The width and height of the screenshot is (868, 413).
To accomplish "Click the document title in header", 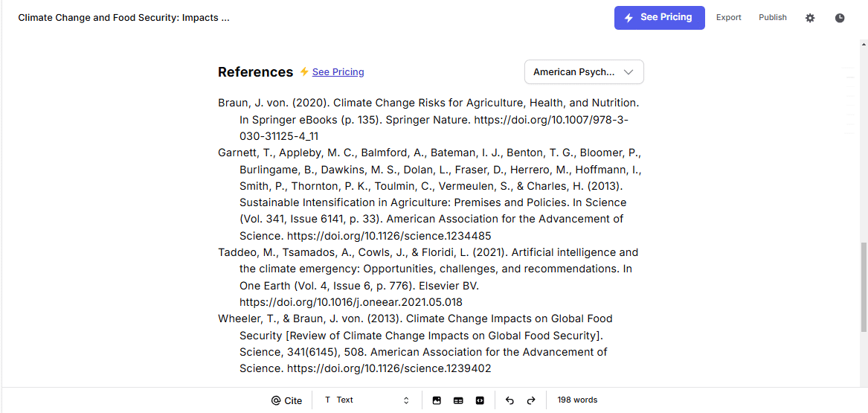I will click(124, 18).
